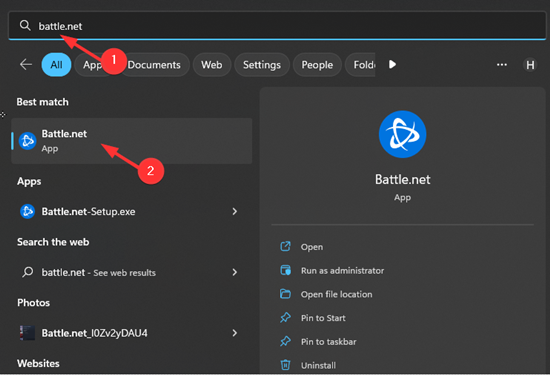This screenshot has width=550, height=375.
Task: Click the Battle.net icon in Best match
Action: pyautogui.click(x=27, y=141)
